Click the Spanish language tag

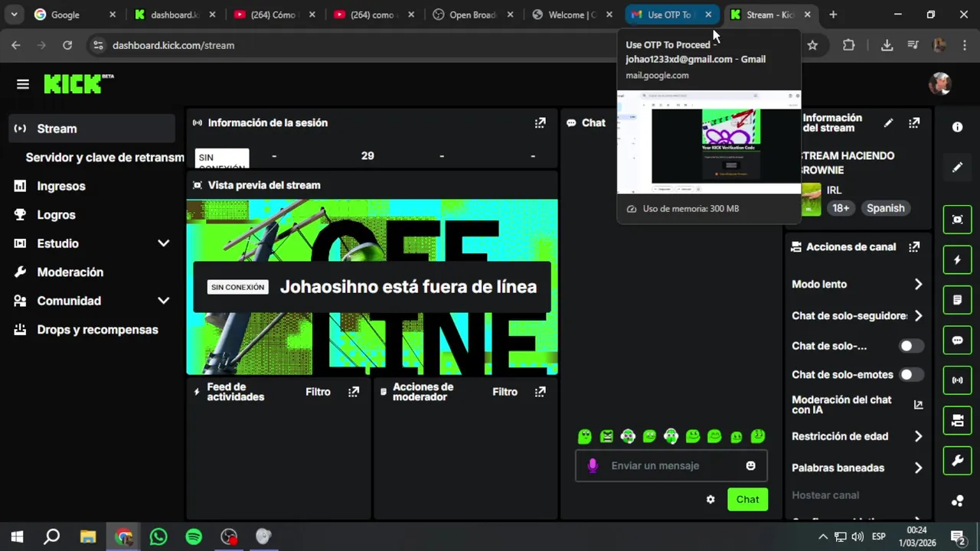coord(885,208)
